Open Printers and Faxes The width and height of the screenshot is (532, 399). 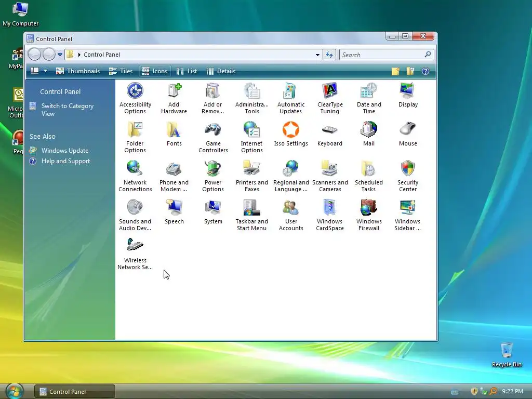click(x=252, y=177)
